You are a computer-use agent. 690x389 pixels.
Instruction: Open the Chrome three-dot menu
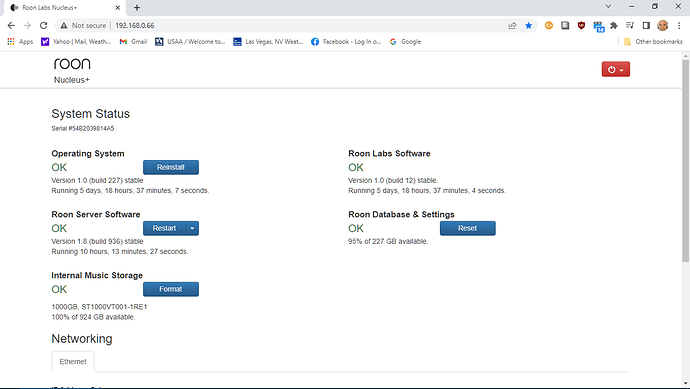point(679,26)
